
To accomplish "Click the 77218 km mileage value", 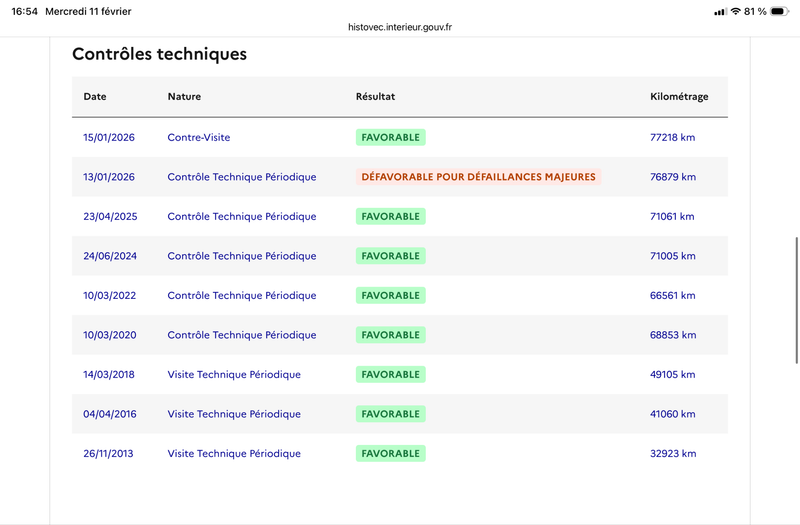I will (672, 137).
